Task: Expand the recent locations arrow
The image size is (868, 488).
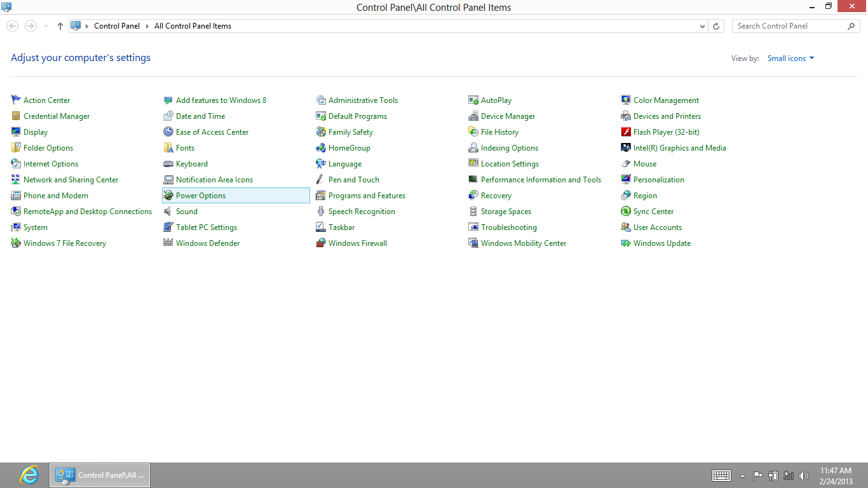Action: click(46, 26)
